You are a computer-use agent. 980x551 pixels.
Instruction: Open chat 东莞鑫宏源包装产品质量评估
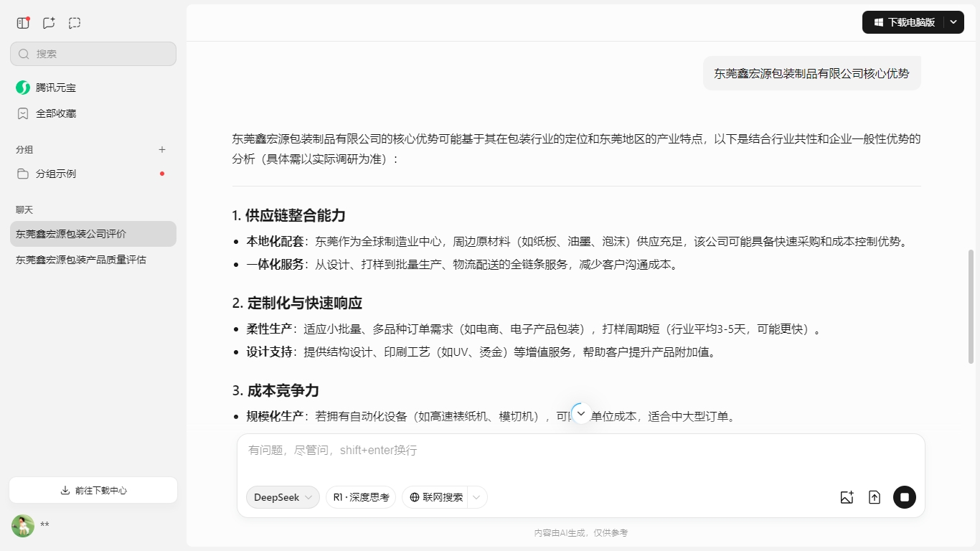81,260
